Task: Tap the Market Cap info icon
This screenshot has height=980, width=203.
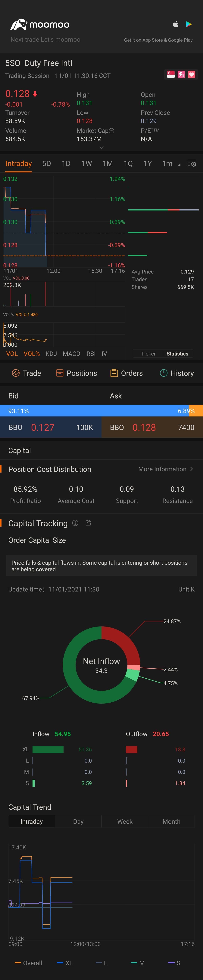Action: 112,131
